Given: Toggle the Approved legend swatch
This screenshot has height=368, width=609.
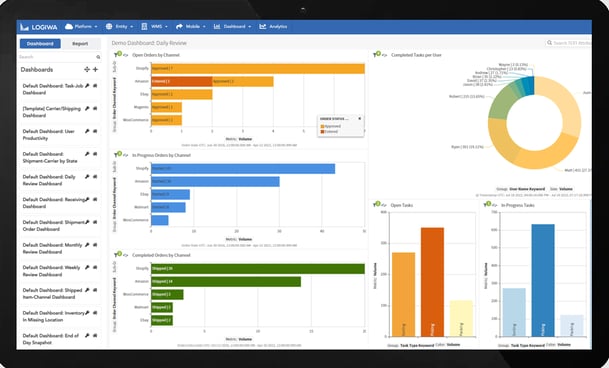Looking at the screenshot, I should 322,126.
